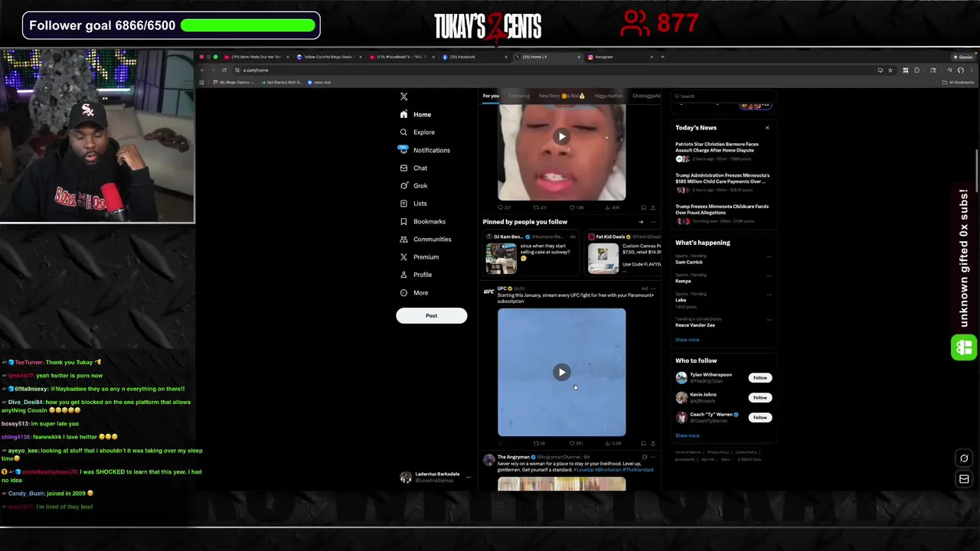Click Show more under Who to follow

687,435
